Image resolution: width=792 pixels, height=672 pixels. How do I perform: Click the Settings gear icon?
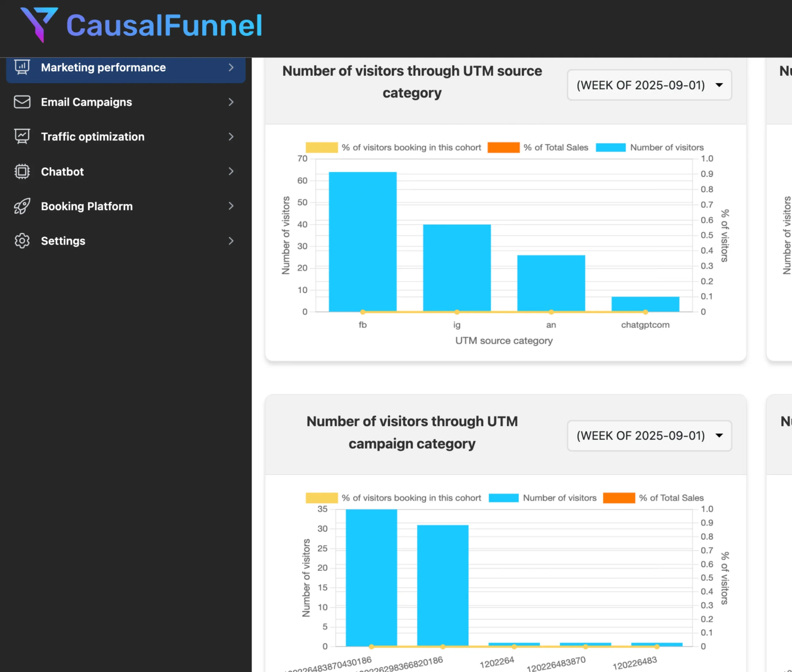[x=22, y=241]
